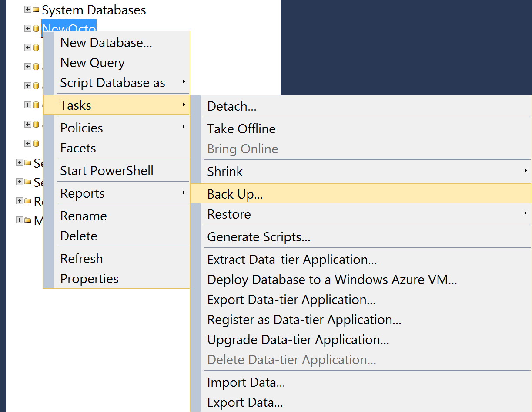The height and width of the screenshot is (412, 532).
Task: Open the Script Database as submenu arrow
Action: [184, 82]
